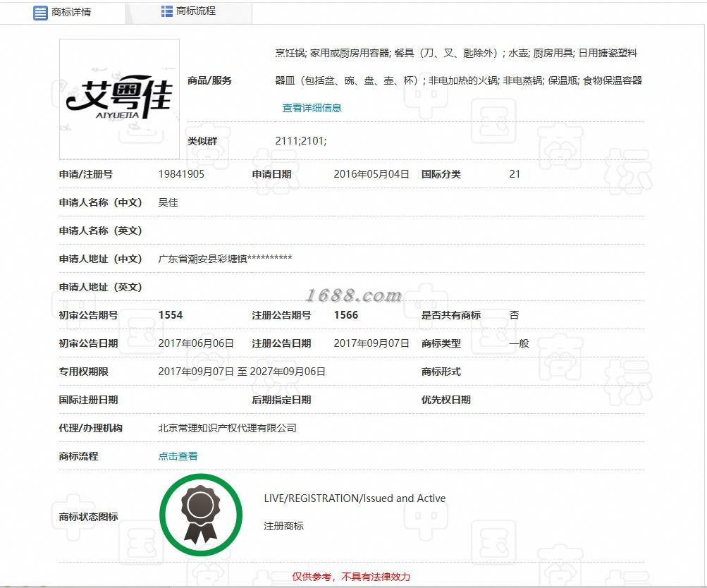Click the 商标详情 list icon
This screenshot has width=707, height=588.
40,13
